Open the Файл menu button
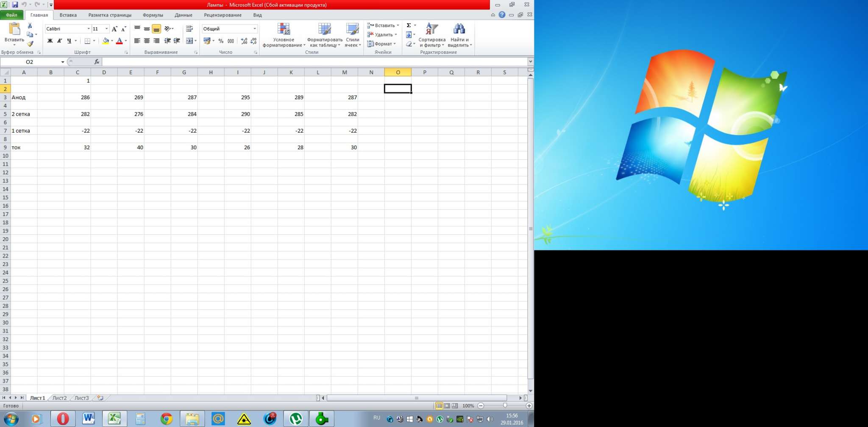Screen dimensions: 868x427 click(x=11, y=15)
